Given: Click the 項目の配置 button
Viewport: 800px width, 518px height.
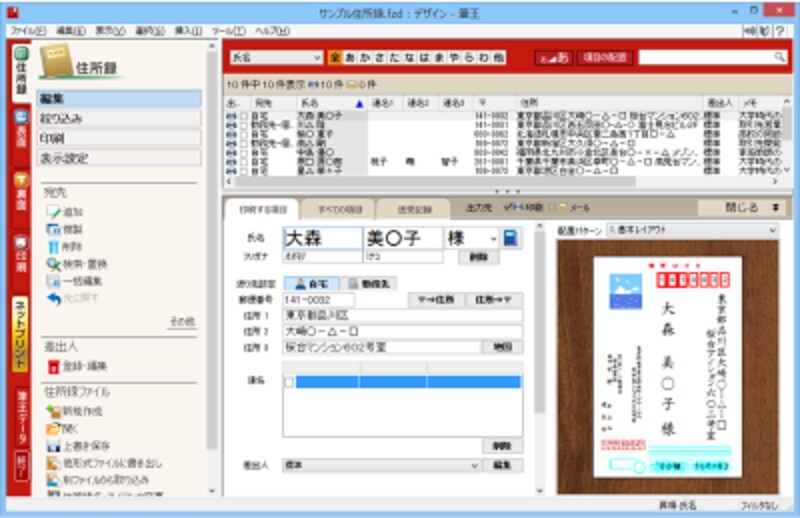Looking at the screenshot, I should [605, 57].
